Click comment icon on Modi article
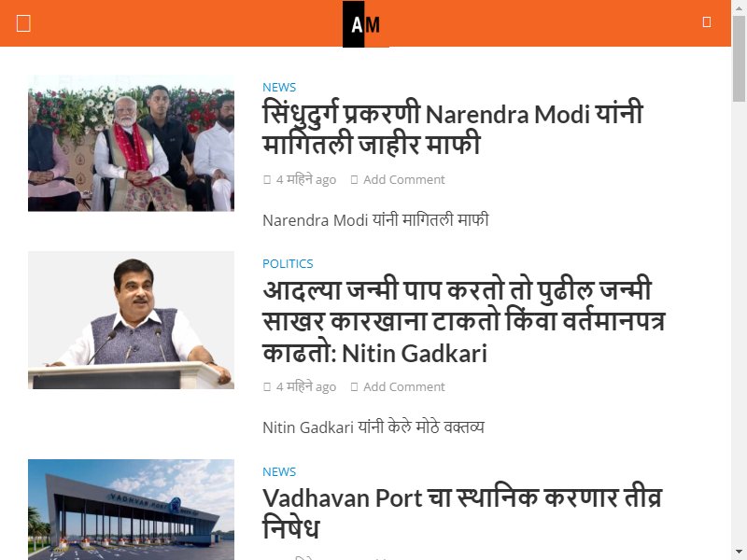 click(354, 179)
